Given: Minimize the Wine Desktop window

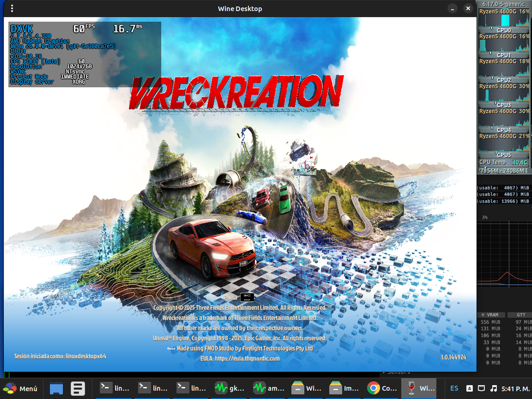Looking at the screenshot, I should [x=452, y=8].
